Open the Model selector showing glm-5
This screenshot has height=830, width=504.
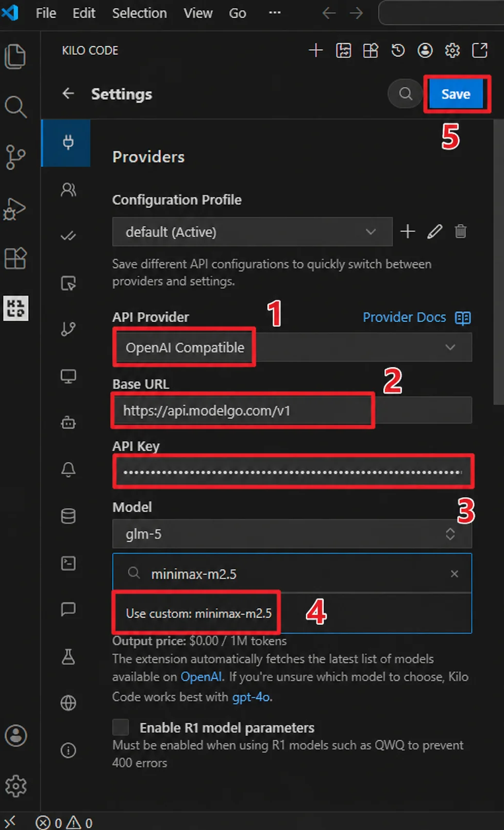292,534
